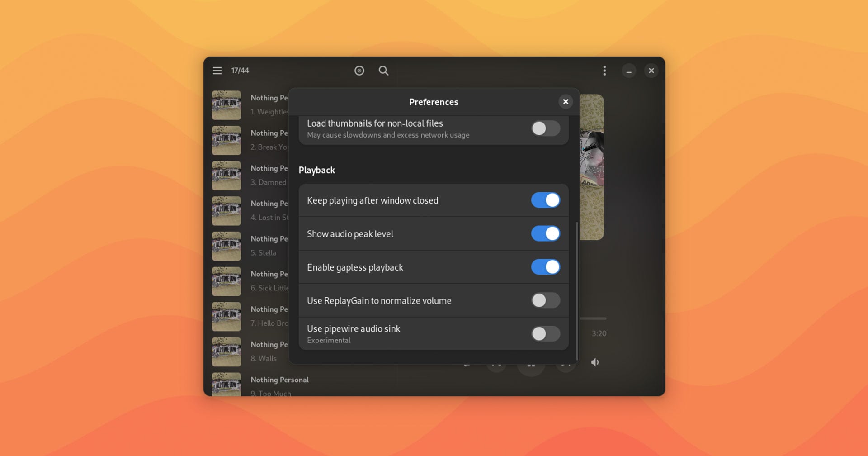Click the Preferences dialog scrollbar

(x=577, y=290)
